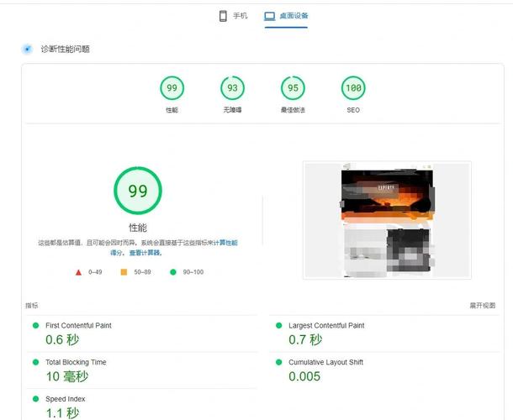Expand the metrics with 展开视图
This screenshot has width=513, height=420.
[482, 306]
